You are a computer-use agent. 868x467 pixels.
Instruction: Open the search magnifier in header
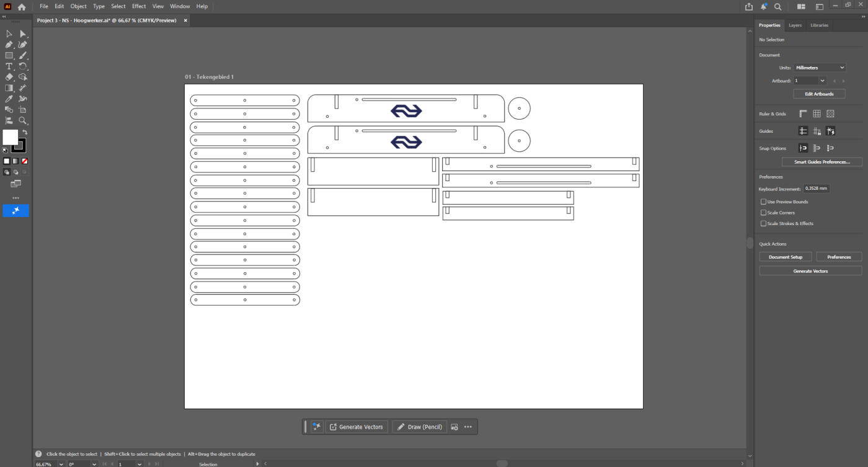778,6
